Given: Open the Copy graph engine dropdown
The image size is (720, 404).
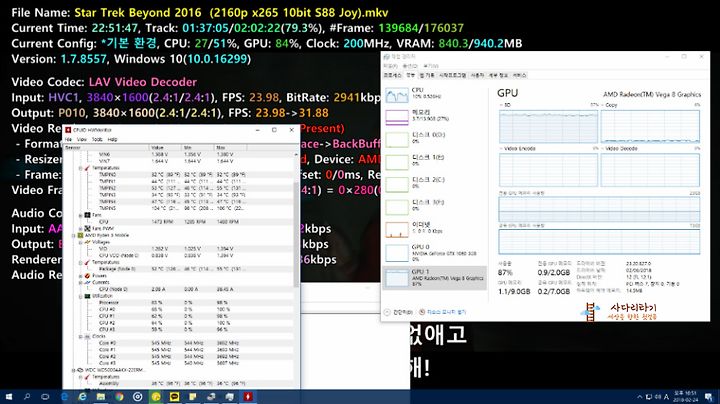Looking at the screenshot, I should tap(610, 105).
